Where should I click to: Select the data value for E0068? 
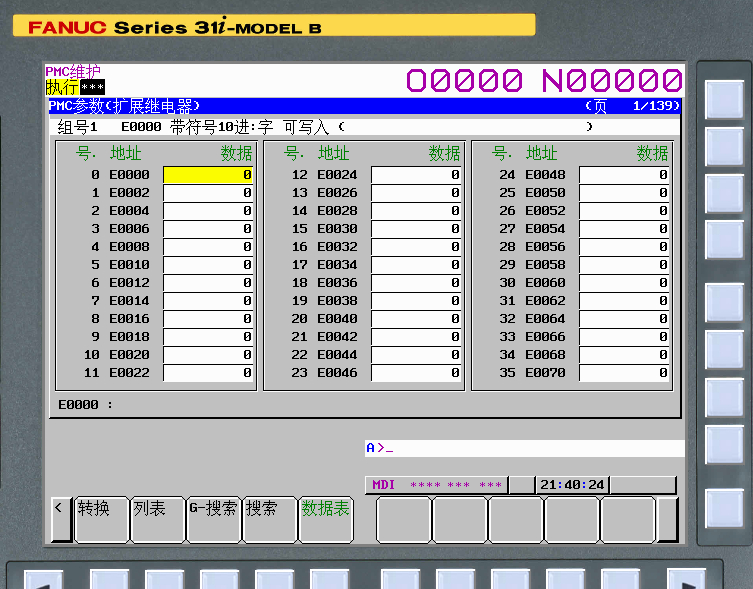[x=624, y=355]
